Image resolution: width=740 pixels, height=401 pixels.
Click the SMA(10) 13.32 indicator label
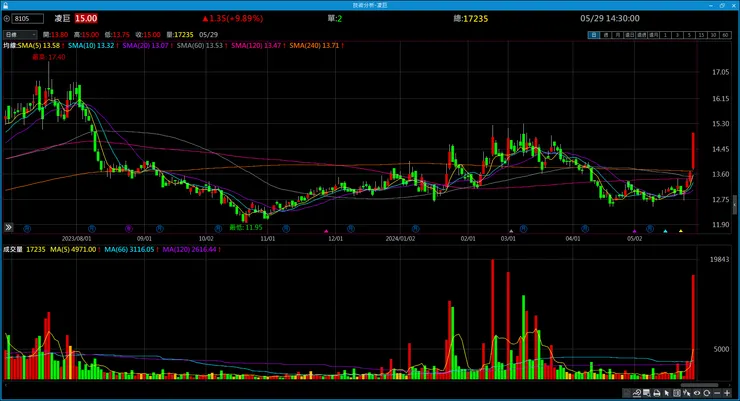[93, 46]
